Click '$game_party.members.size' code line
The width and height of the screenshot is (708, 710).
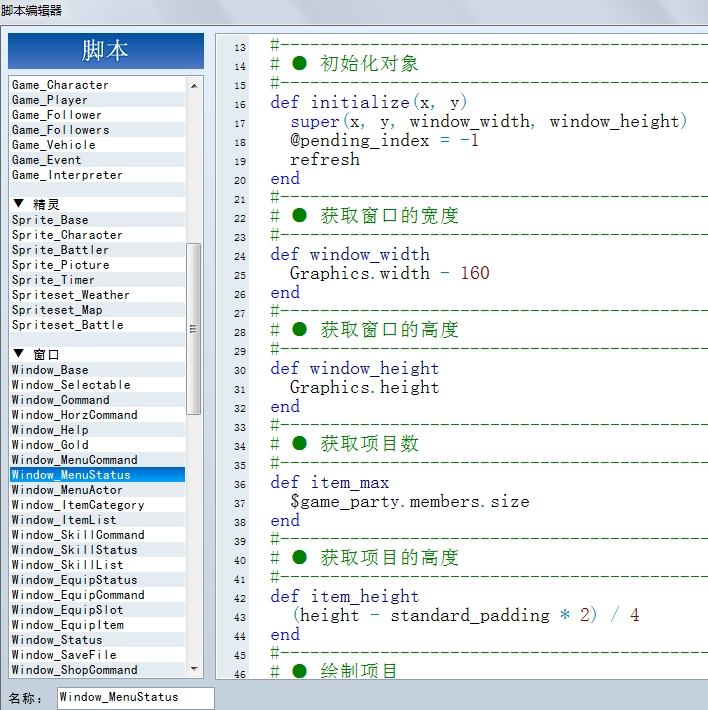[410, 502]
